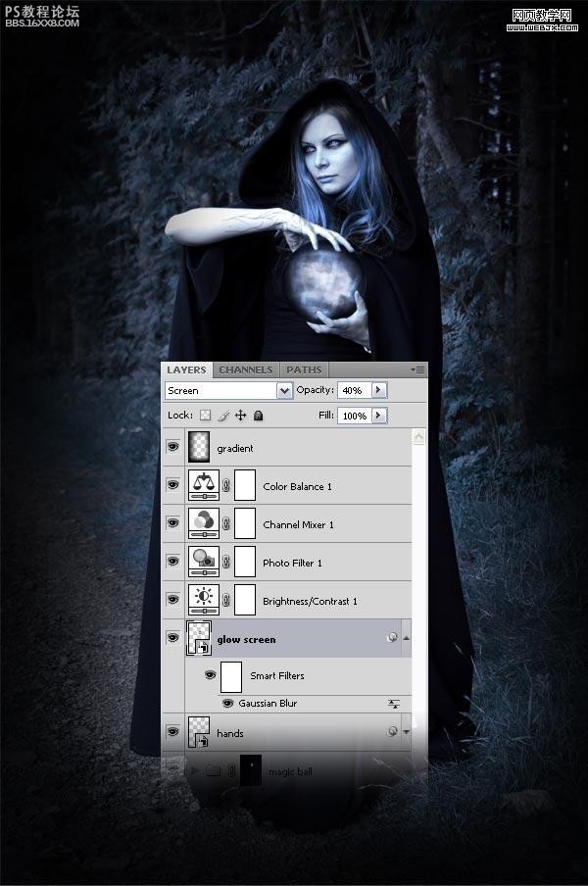Toggle lock transparent pixels

[x=206, y=416]
